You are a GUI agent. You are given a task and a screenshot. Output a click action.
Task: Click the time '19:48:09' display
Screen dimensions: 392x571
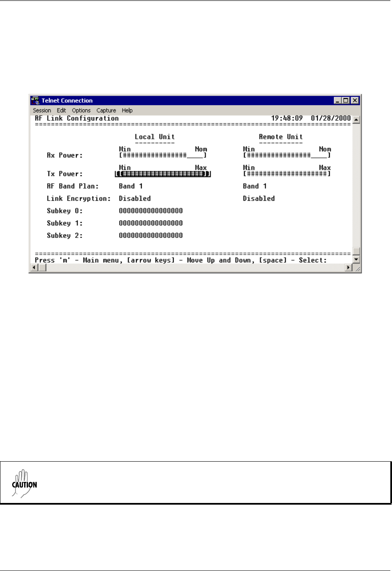(287, 119)
